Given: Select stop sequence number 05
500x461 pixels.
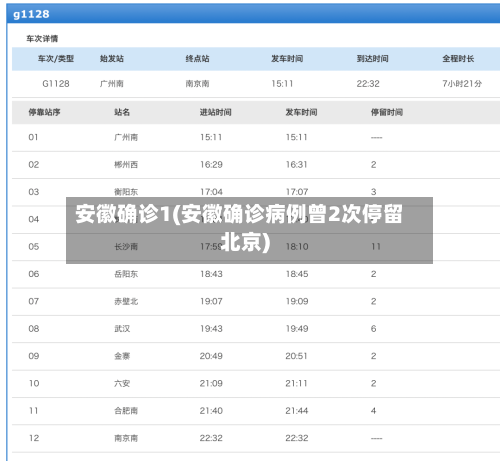Looking at the screenshot, I should (x=34, y=246).
